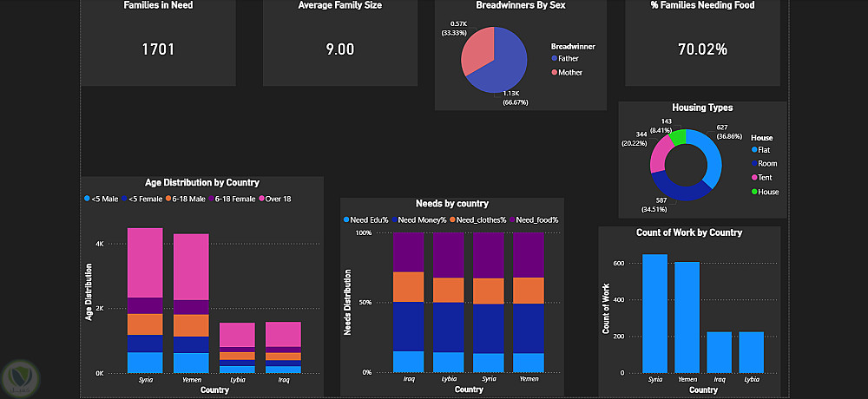Click the House legend green dot

tap(754, 192)
